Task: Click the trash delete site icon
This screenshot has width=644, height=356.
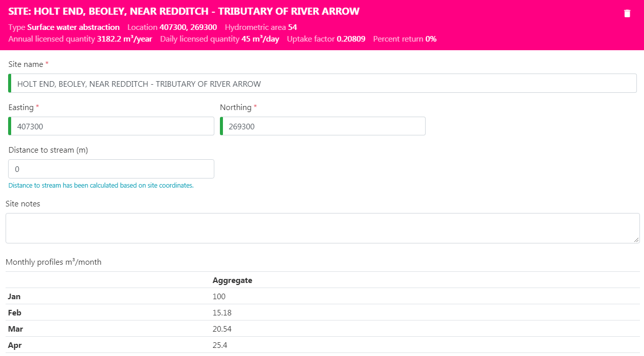Action: click(x=627, y=14)
